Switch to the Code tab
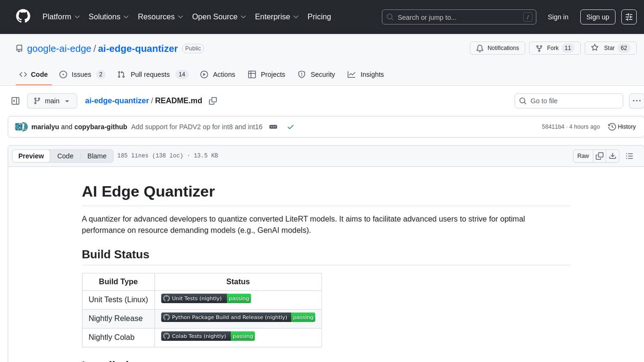The width and height of the screenshot is (644, 362). [34, 74]
